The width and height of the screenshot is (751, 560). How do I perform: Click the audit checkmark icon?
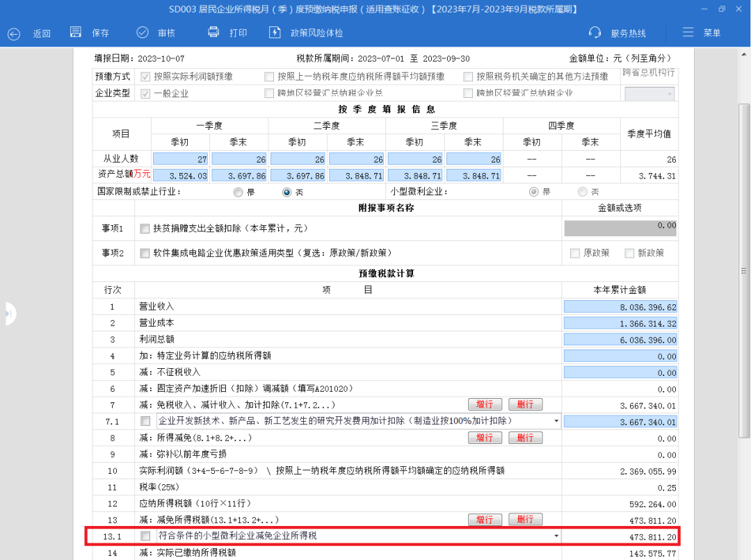coord(143,33)
